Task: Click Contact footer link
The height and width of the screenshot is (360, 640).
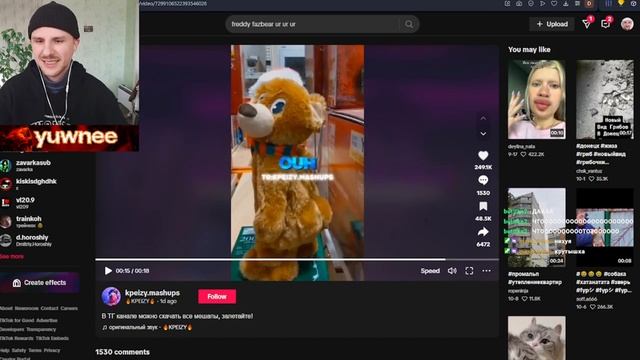Action: [49, 308]
